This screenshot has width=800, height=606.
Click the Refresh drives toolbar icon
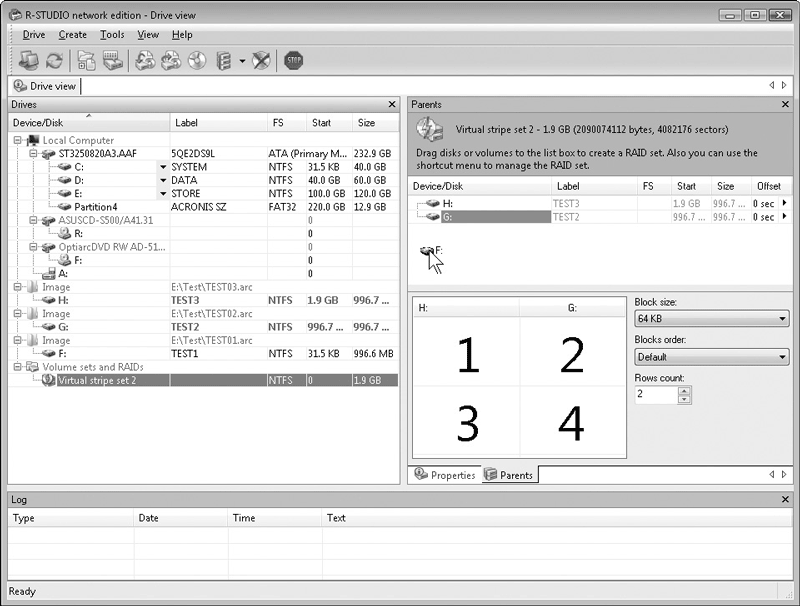click(54, 61)
